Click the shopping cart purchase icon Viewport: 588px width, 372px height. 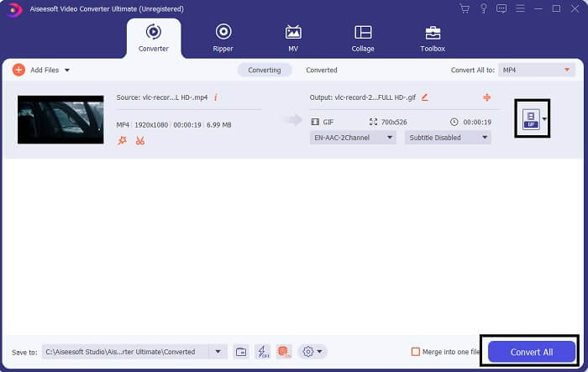coord(465,8)
